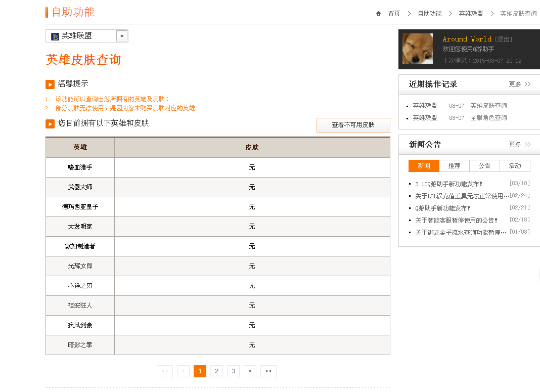This screenshot has height=392, width=540.
Task: Select the 德玛西亚皇子 hero cell
Action: click(x=80, y=207)
